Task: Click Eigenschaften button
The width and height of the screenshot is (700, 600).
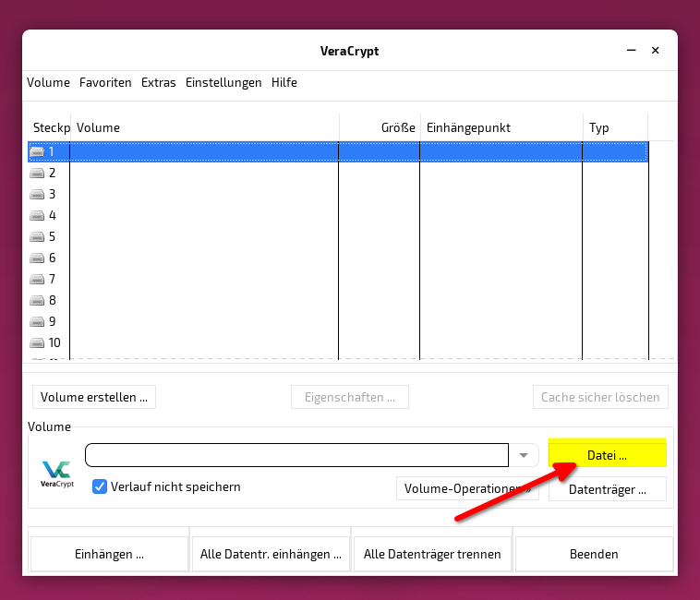Action: click(x=350, y=397)
